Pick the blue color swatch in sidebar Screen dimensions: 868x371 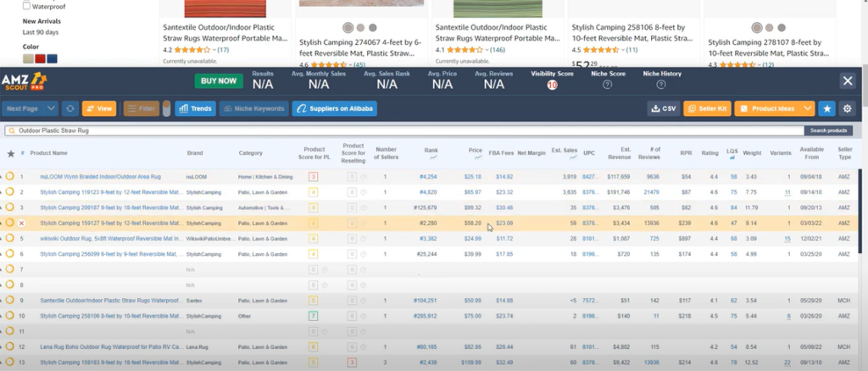click(52, 59)
